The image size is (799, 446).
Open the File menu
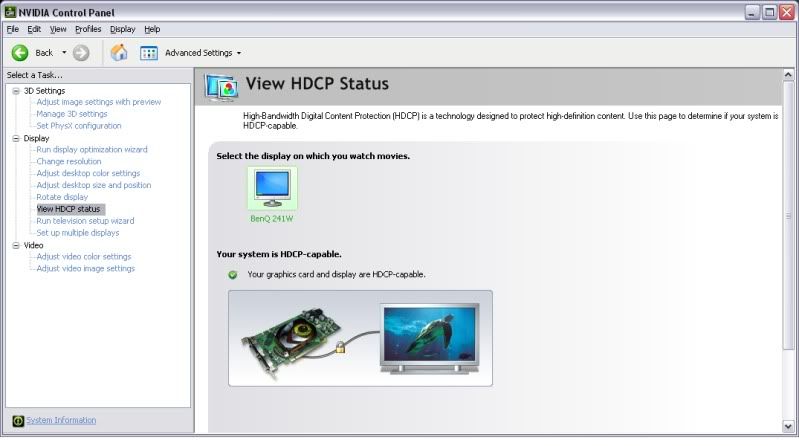pos(13,29)
